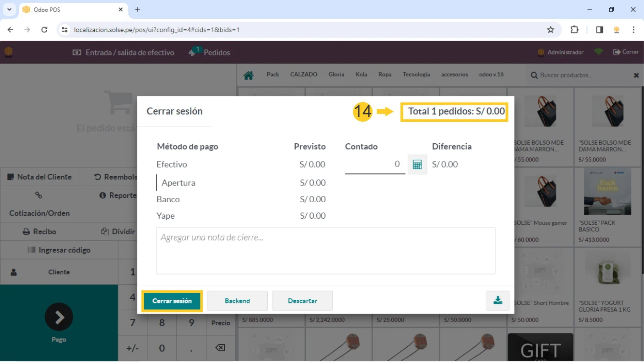The height and width of the screenshot is (362, 644).
Task: Click the Backend button
Action: pos(237,301)
